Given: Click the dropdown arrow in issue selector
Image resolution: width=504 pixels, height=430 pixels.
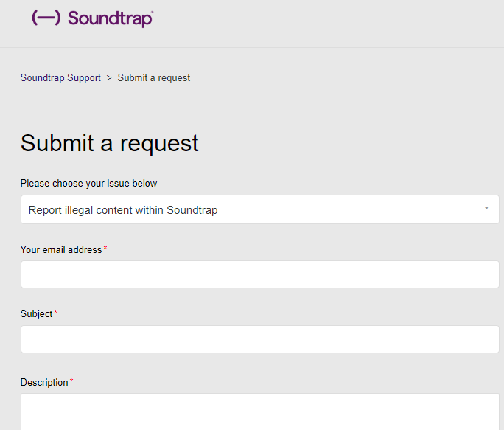Looking at the screenshot, I should tap(486, 208).
